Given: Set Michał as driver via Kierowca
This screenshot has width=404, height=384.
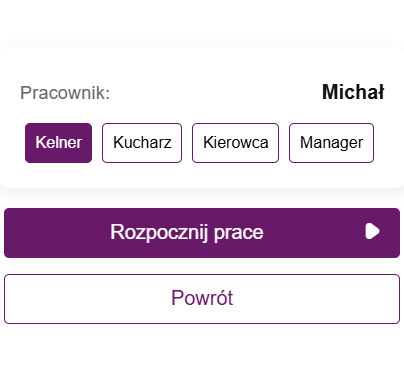Looking at the screenshot, I should tap(235, 143).
